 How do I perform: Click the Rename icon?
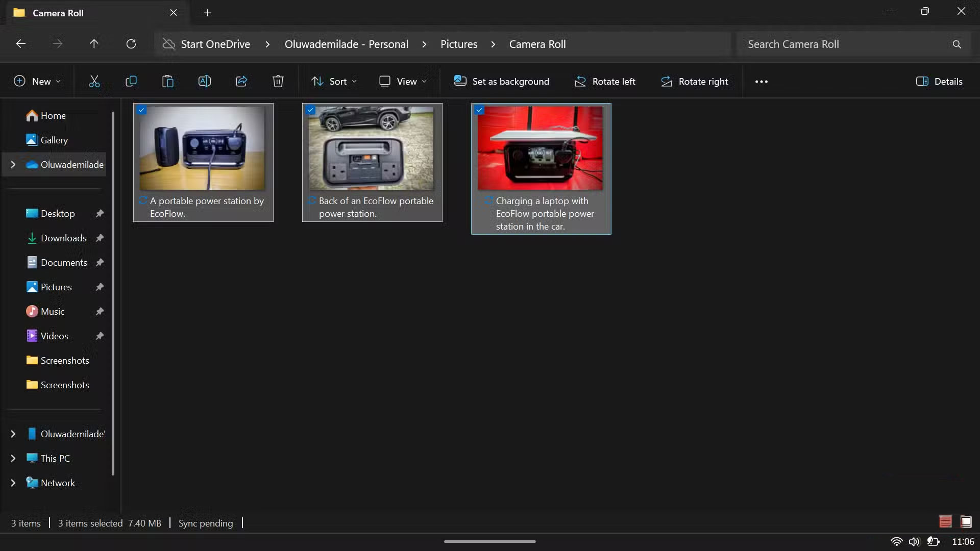tap(205, 81)
